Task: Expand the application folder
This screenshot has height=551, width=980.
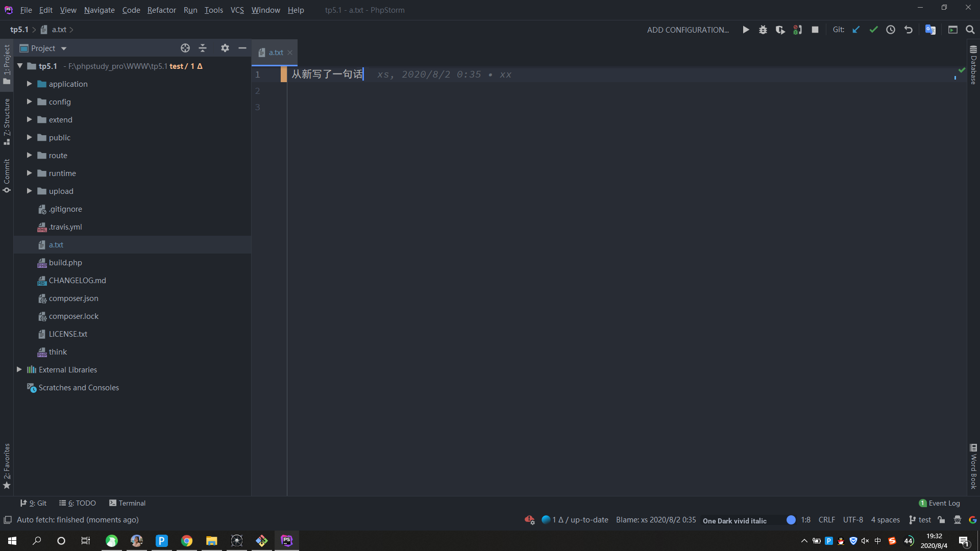Action: tap(29, 84)
